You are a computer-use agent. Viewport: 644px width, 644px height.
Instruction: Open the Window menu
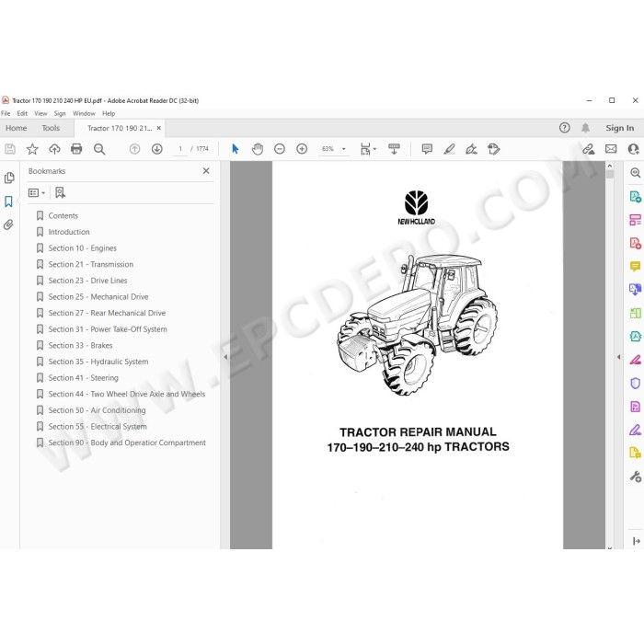(84, 113)
